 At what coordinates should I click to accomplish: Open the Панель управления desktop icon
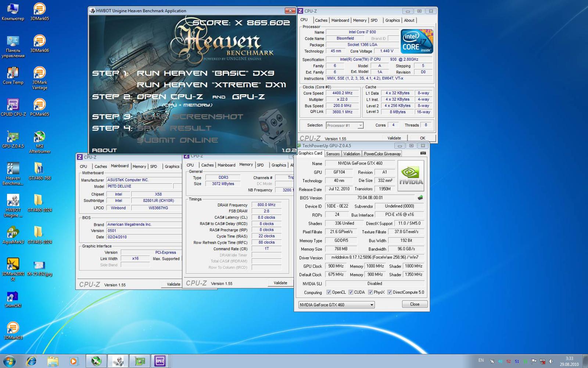(x=13, y=47)
